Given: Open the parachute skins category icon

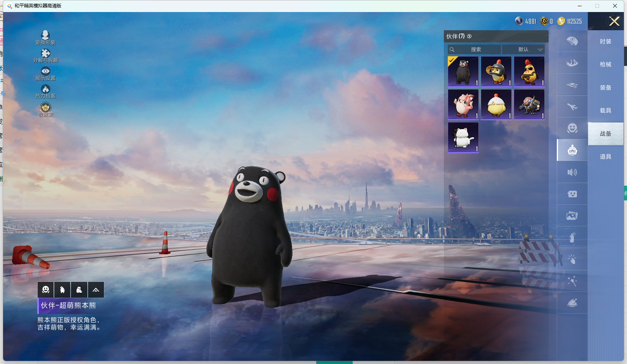Looking at the screenshot, I should [572, 41].
